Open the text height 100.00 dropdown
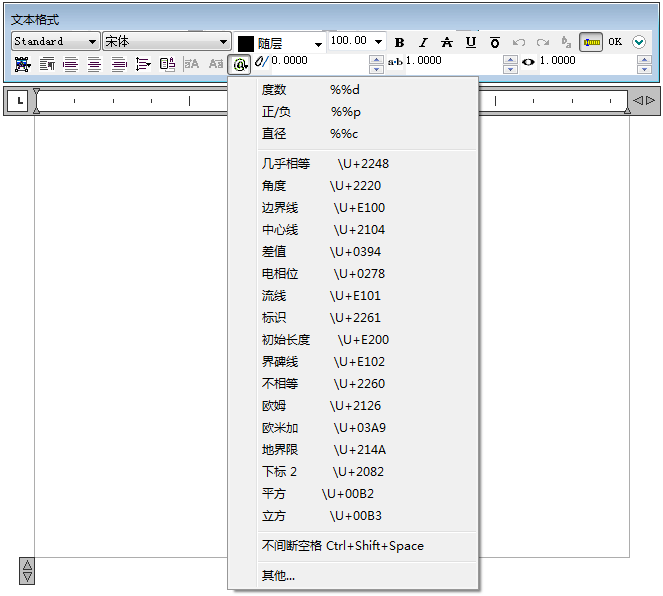 click(x=357, y=42)
